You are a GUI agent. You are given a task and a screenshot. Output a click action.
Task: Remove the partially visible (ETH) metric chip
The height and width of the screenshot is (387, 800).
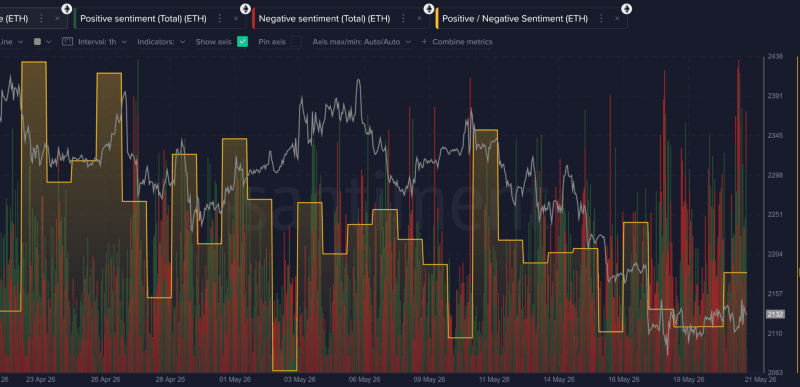click(57, 18)
